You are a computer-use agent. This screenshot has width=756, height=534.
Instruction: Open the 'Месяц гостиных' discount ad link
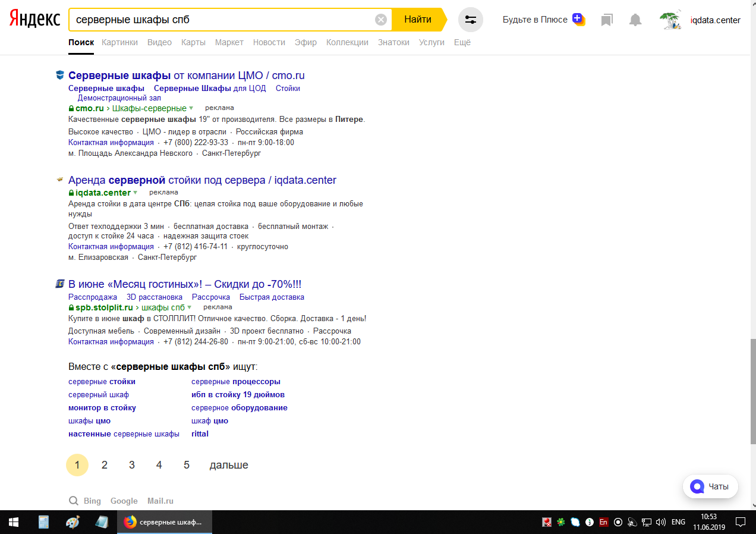185,284
